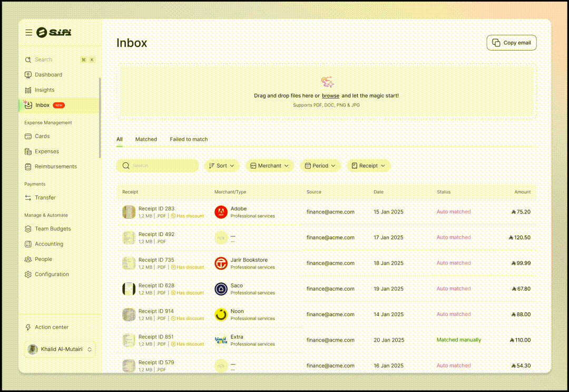The height and width of the screenshot is (392, 569).
Task: Switch to the Failed to match tab
Action: pos(189,139)
